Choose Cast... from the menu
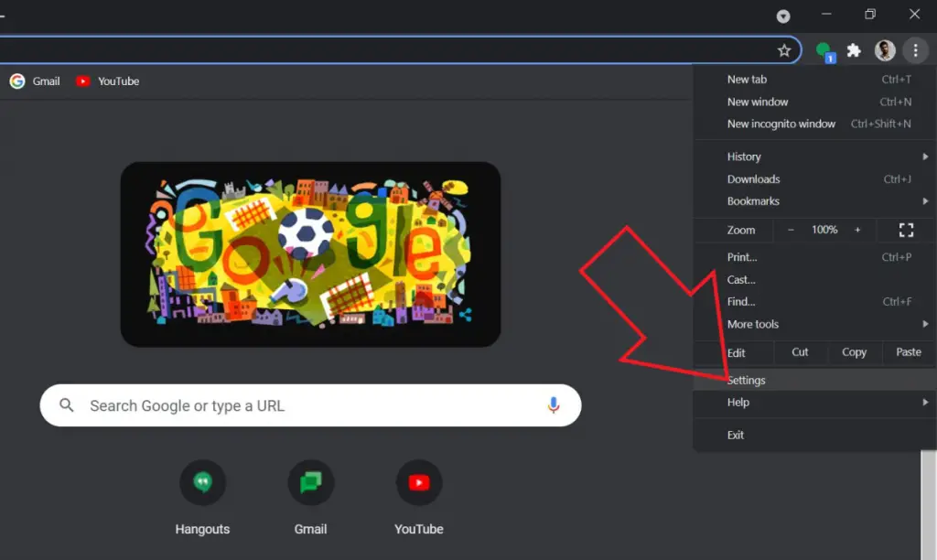Screen dimensions: 937x560 click(814, 280)
